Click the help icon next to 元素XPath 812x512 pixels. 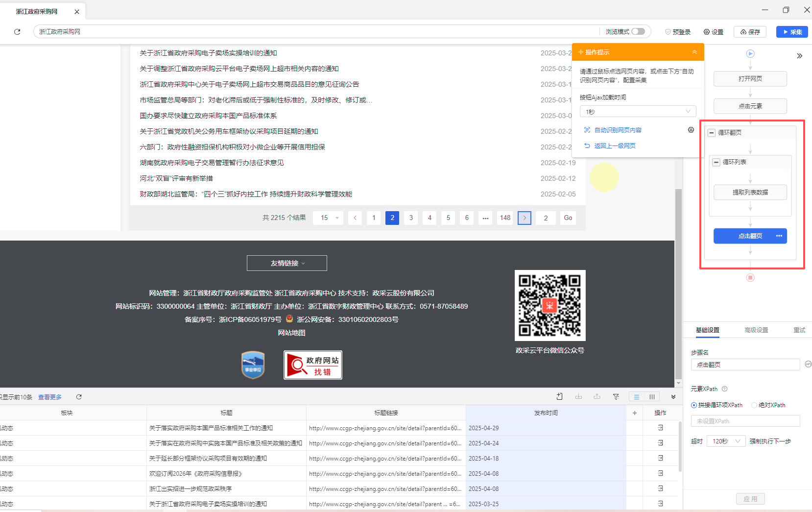(724, 389)
